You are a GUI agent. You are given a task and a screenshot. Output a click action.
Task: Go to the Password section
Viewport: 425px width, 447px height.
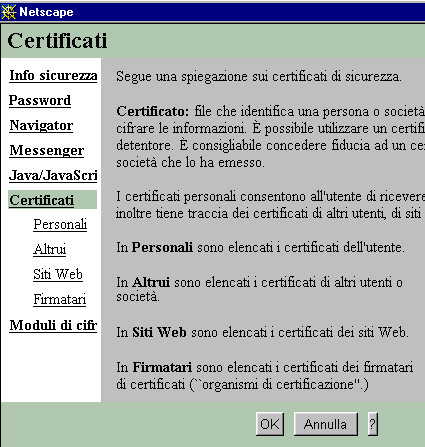[40, 101]
